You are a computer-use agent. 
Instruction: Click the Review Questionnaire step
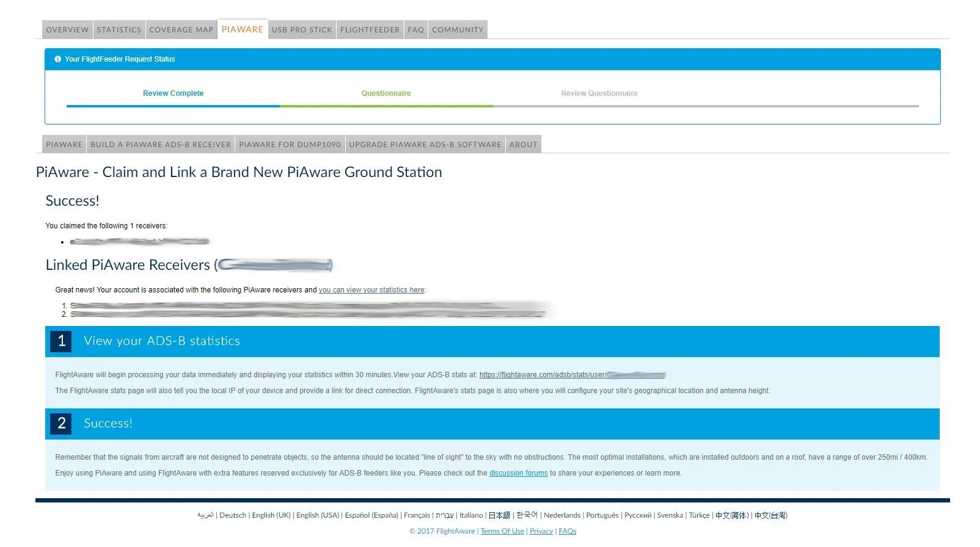pyautogui.click(x=599, y=93)
